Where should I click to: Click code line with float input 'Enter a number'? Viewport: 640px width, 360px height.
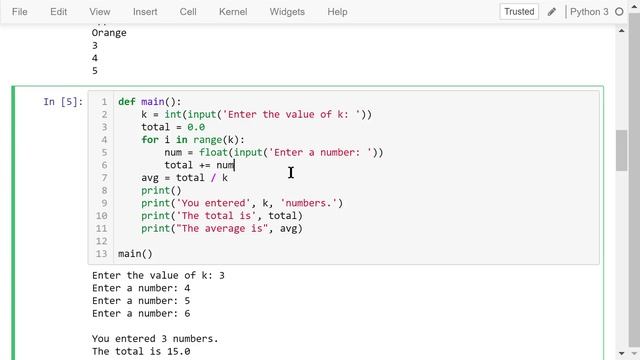[274, 152]
